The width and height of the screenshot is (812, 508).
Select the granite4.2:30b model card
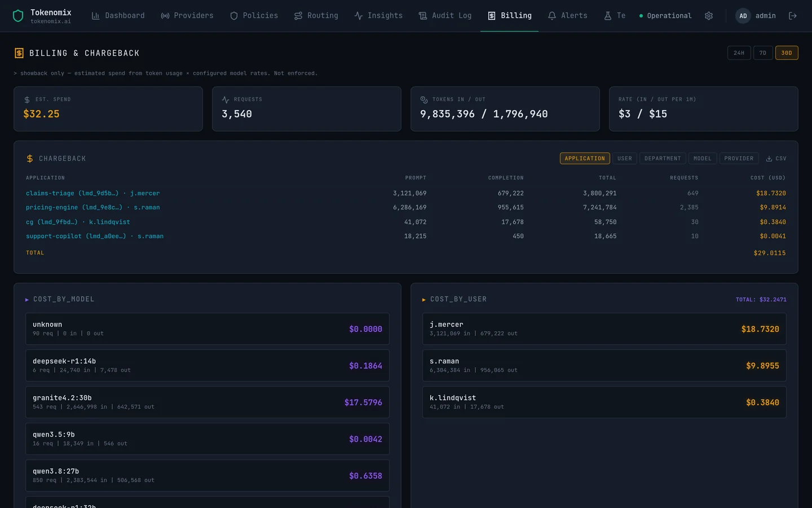point(208,402)
